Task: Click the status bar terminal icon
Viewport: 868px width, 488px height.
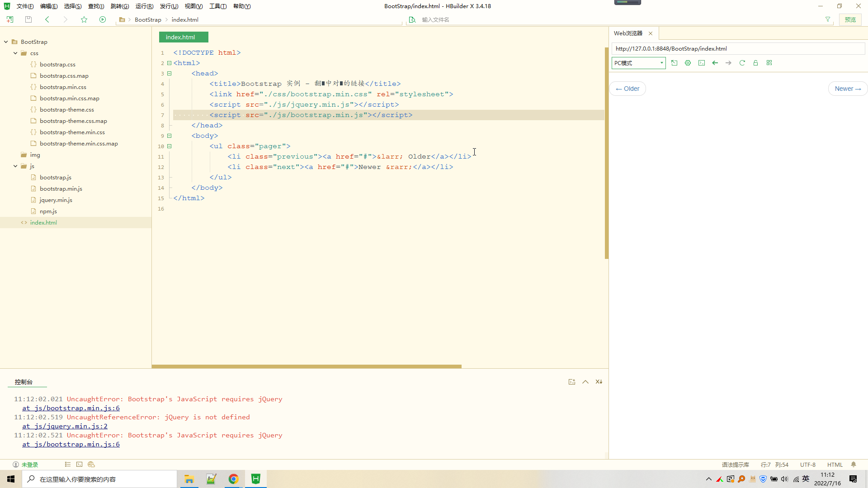Action: coord(79,465)
